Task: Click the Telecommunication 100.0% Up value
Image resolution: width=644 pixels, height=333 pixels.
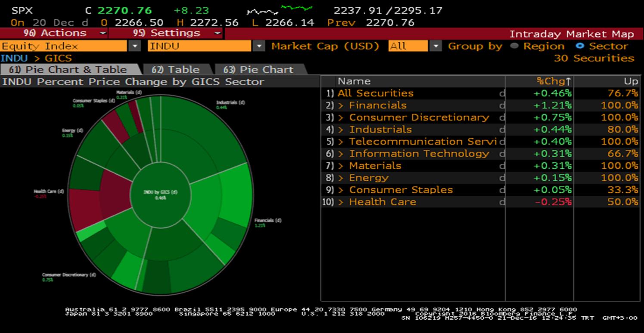Action: (x=619, y=142)
